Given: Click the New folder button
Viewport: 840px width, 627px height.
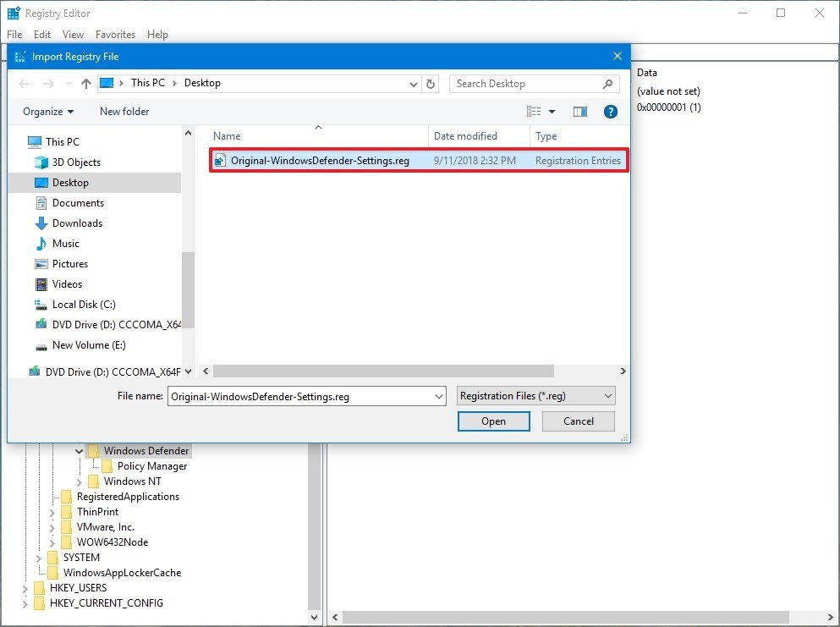Looking at the screenshot, I should (124, 112).
